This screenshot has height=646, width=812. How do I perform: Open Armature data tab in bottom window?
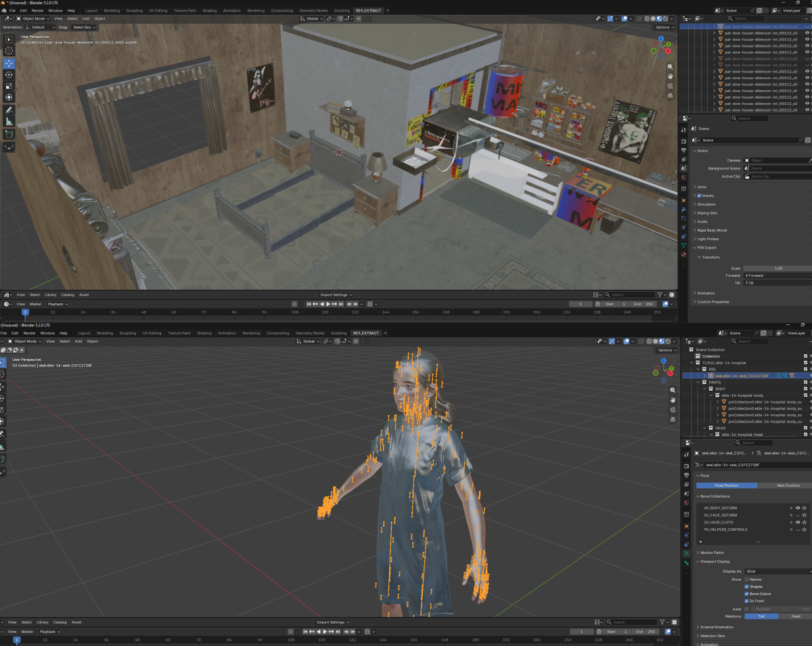(x=685, y=553)
